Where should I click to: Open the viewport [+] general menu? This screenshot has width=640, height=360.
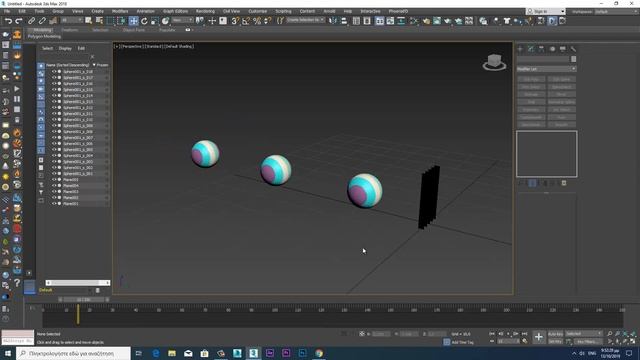pyautogui.click(x=117, y=47)
